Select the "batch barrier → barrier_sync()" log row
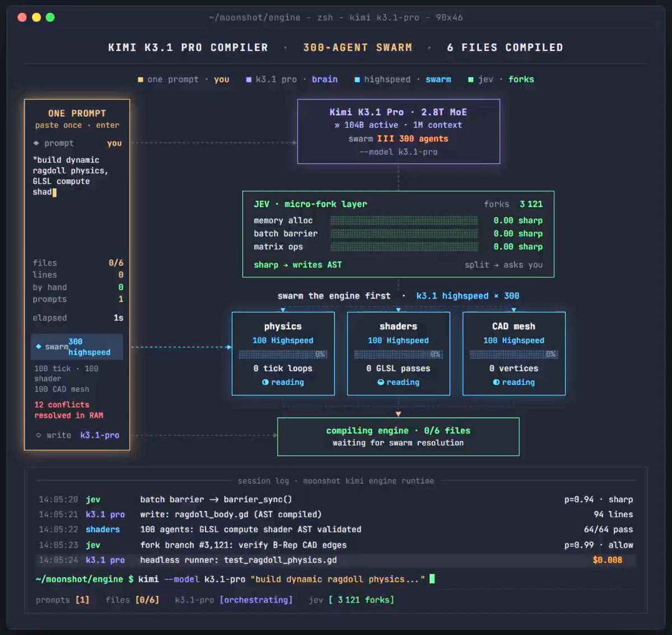The height and width of the screenshot is (635, 672). (335, 499)
